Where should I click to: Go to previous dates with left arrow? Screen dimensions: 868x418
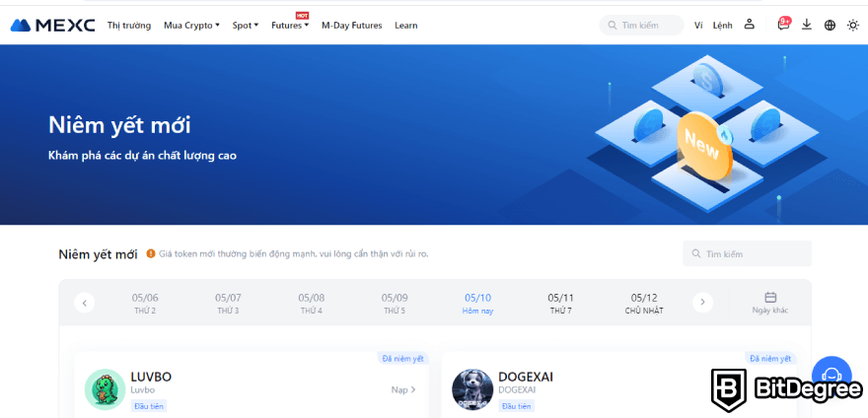click(85, 303)
